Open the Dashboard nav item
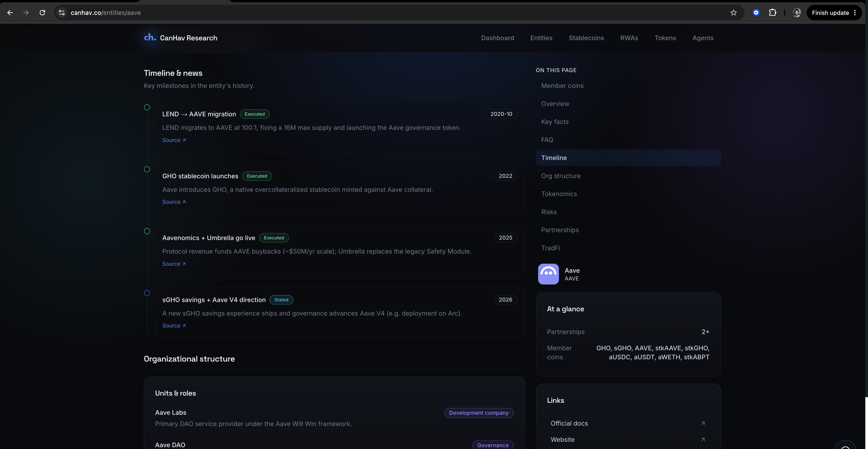This screenshot has height=449, width=868. (x=497, y=38)
